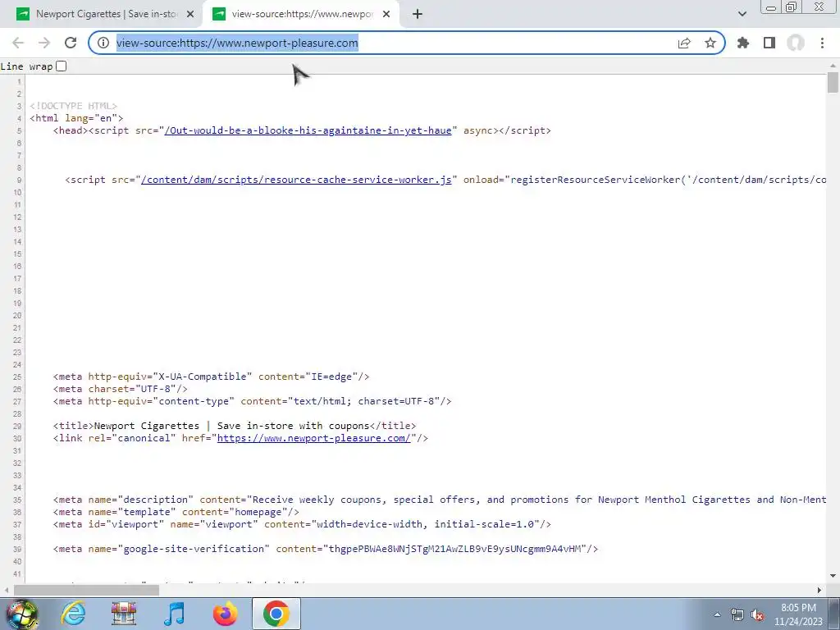
Task: Reload the view-source page
Action: tap(71, 43)
